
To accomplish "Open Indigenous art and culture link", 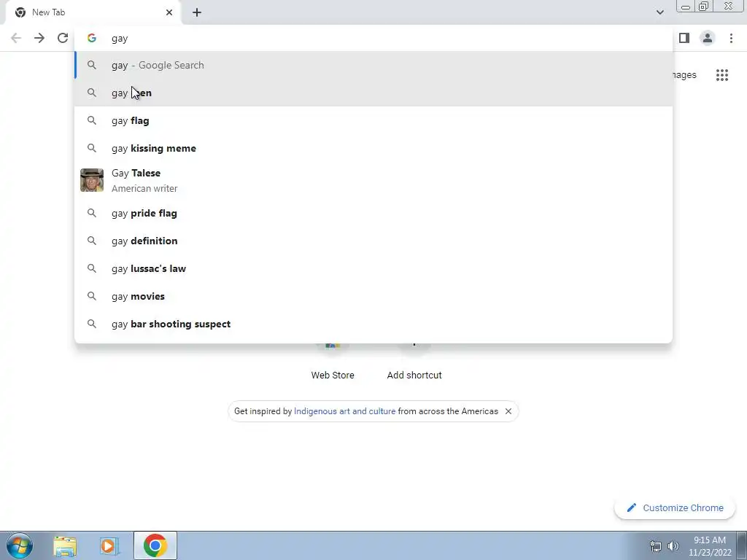I will point(344,411).
